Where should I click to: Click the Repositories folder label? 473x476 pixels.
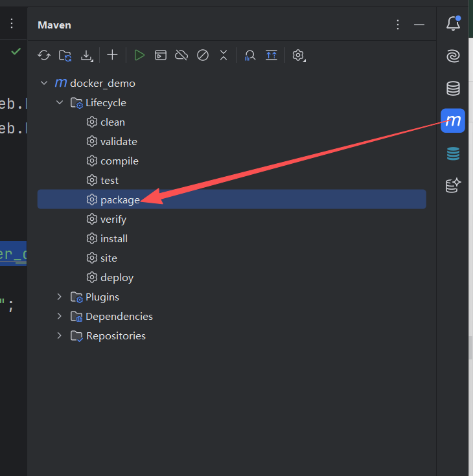(x=116, y=335)
